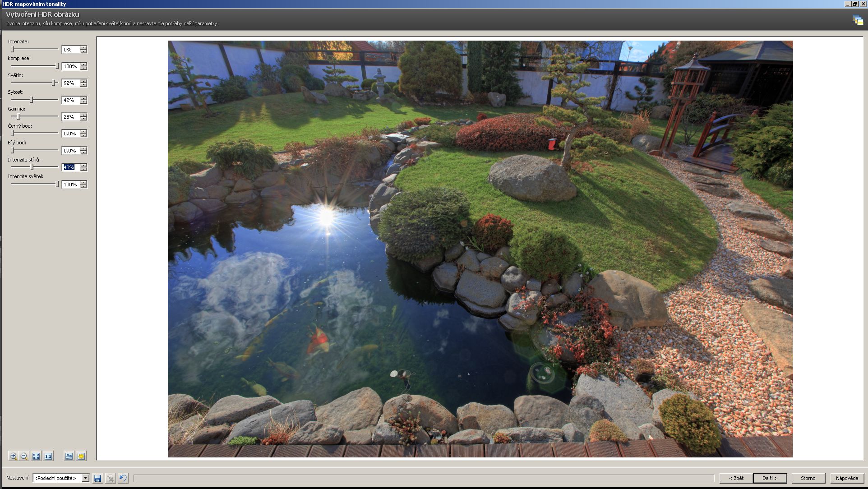Decrease Gamma value with down arrow
This screenshot has width=868, height=489.
pos(83,119)
